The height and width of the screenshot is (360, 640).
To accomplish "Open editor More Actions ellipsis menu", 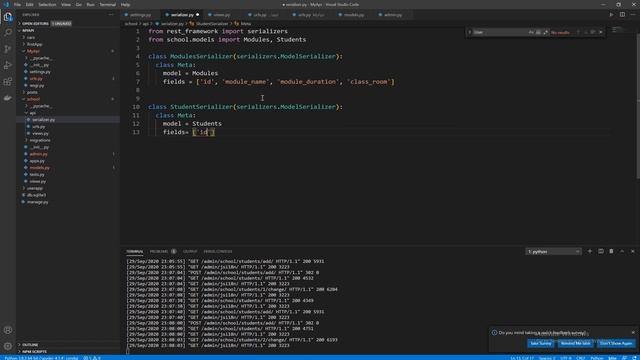I will point(633,15).
